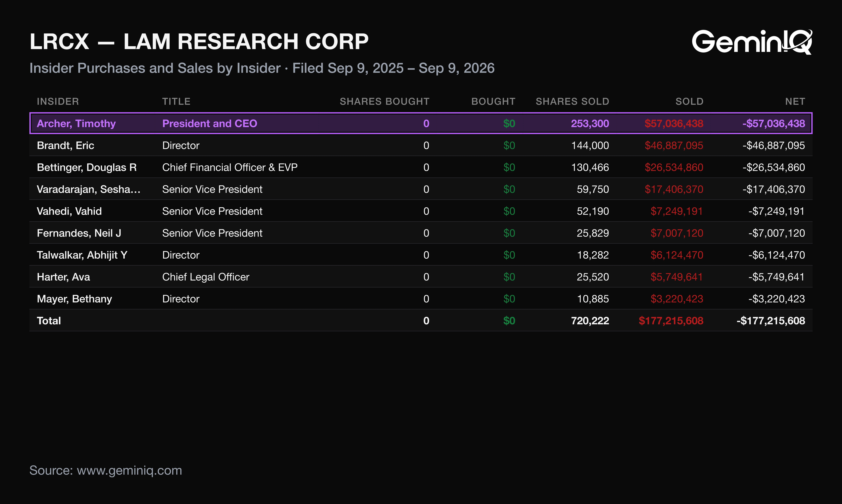Open the Source: www.geminiq.com link
842x504 pixels.
coord(106,470)
